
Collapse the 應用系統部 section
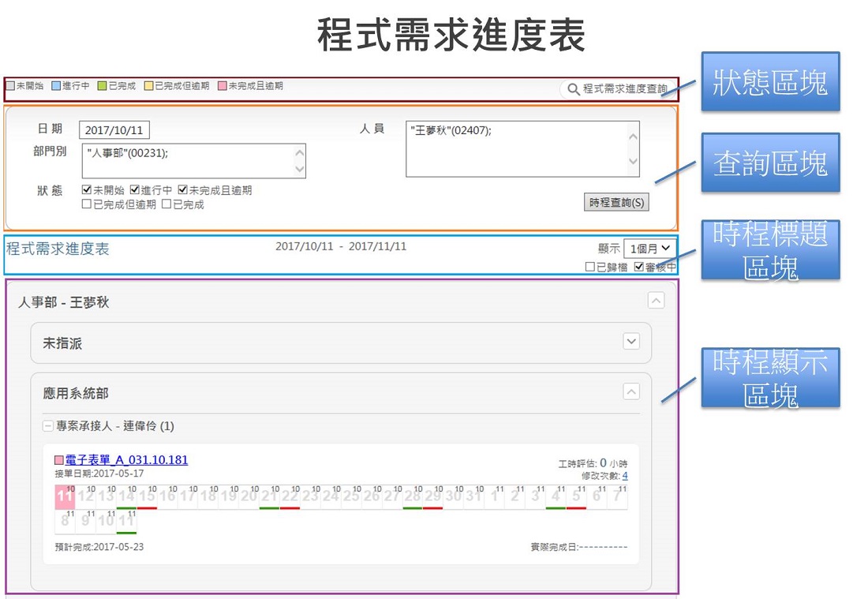(630, 391)
